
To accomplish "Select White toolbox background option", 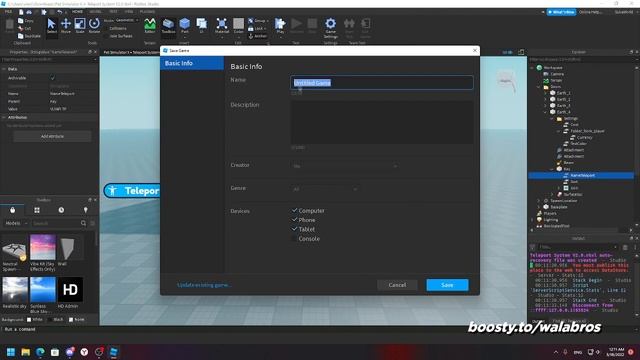I will click(29, 320).
